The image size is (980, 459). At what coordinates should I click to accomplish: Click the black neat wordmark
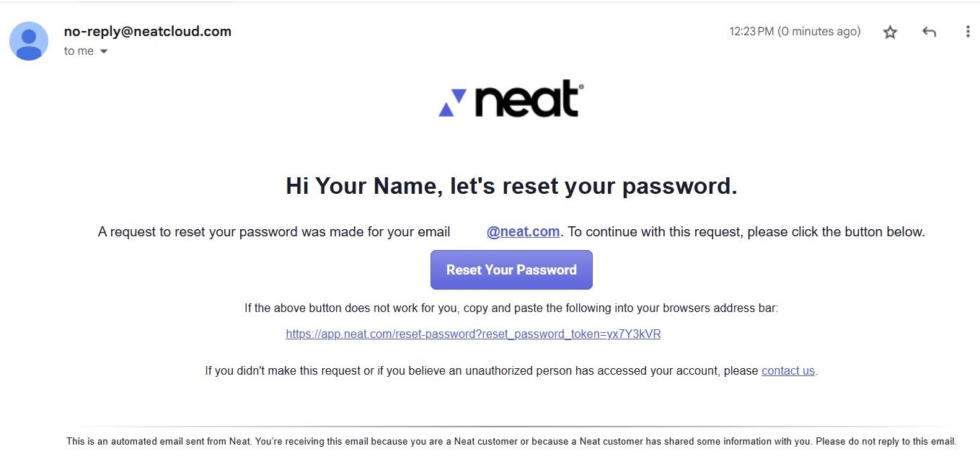tap(528, 99)
